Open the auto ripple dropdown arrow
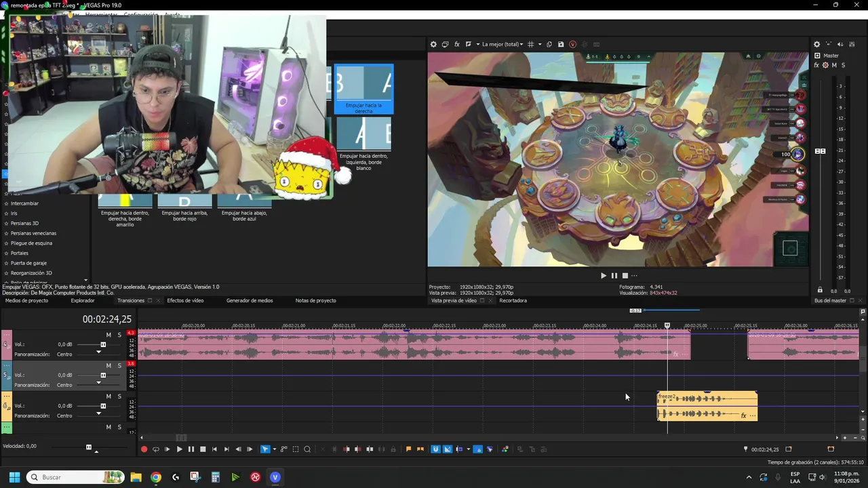The height and width of the screenshot is (488, 868). tap(468, 449)
